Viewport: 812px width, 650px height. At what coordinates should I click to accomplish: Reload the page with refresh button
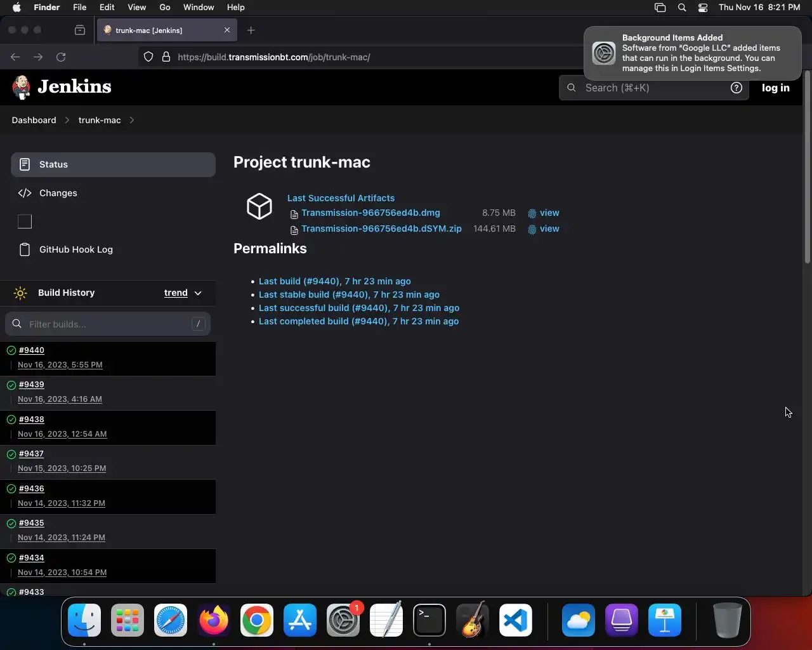pos(61,57)
